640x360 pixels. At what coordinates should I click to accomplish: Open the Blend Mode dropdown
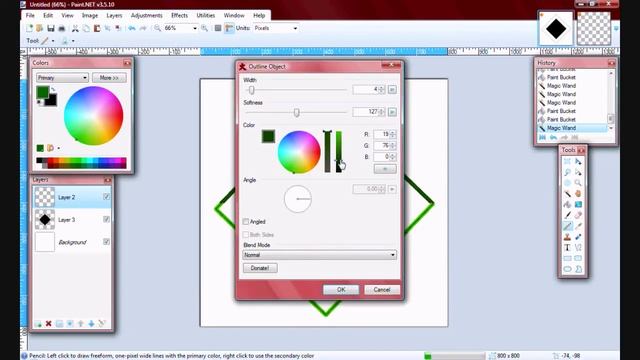[x=319, y=255]
